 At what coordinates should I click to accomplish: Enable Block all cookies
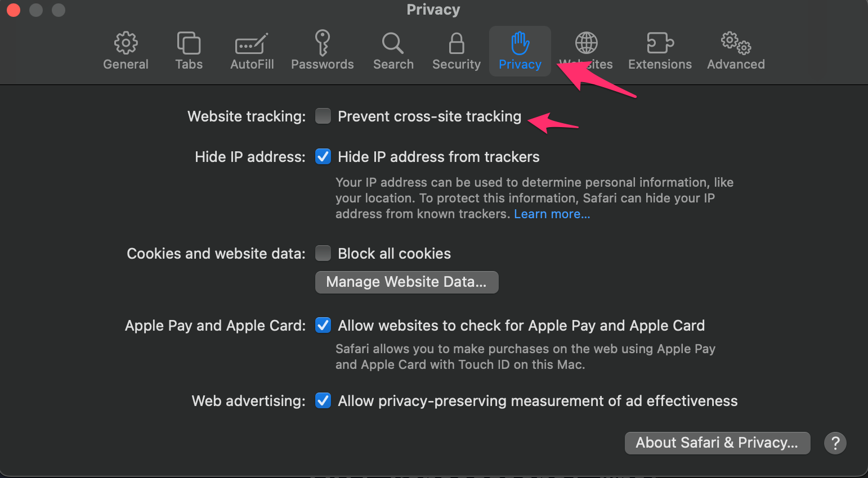click(x=323, y=253)
